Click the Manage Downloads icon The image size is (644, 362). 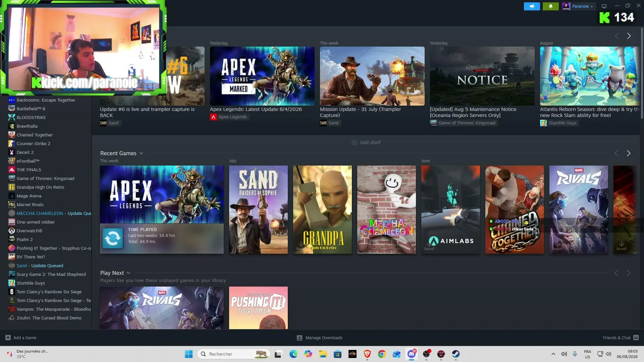point(299,337)
